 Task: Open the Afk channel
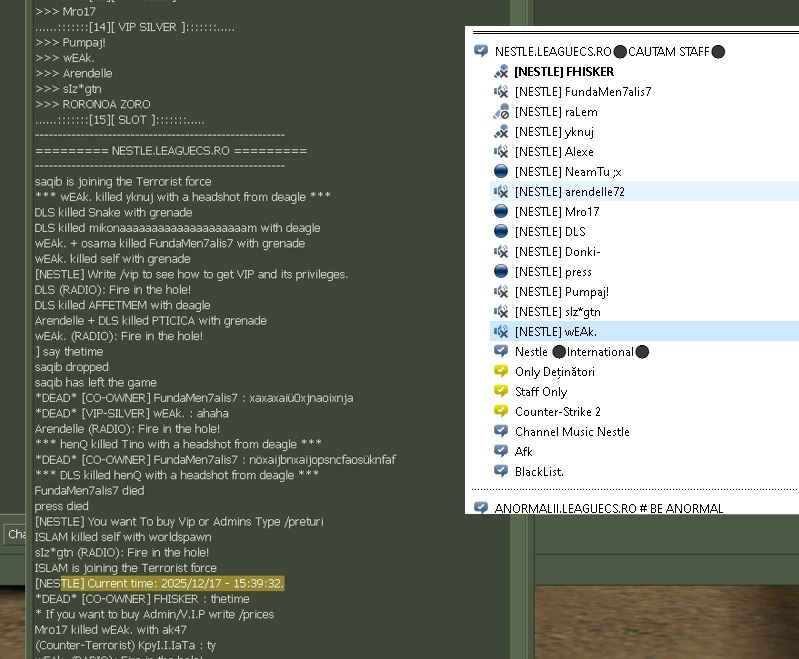click(x=523, y=452)
